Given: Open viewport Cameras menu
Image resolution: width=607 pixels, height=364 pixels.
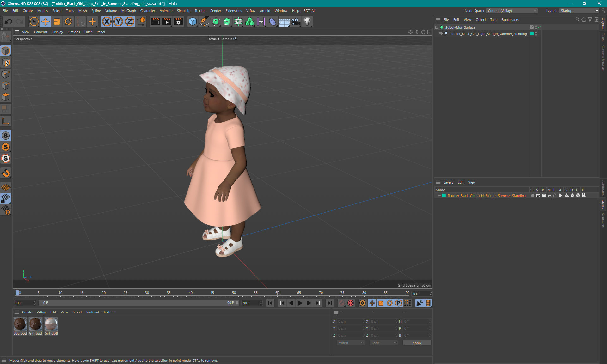Looking at the screenshot, I should pos(40,32).
